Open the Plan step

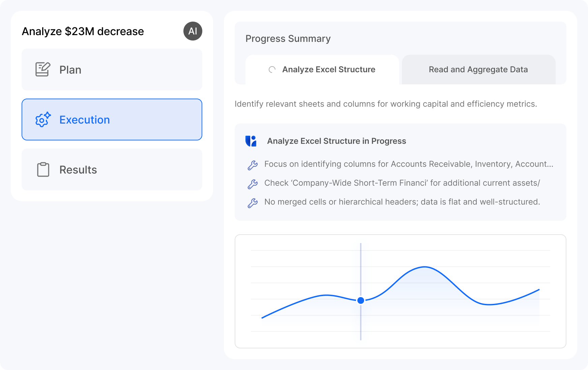point(112,70)
